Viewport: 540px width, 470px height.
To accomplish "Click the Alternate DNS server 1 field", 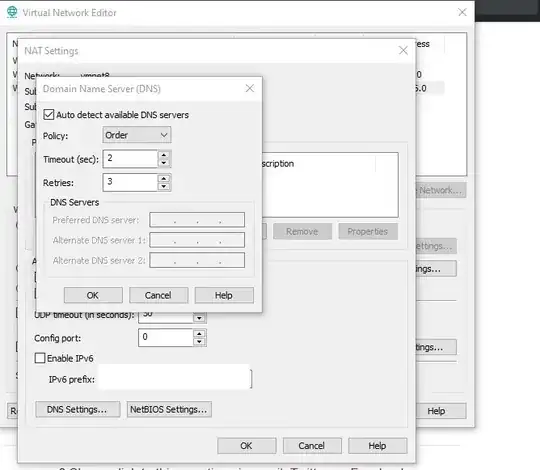I will (197, 240).
